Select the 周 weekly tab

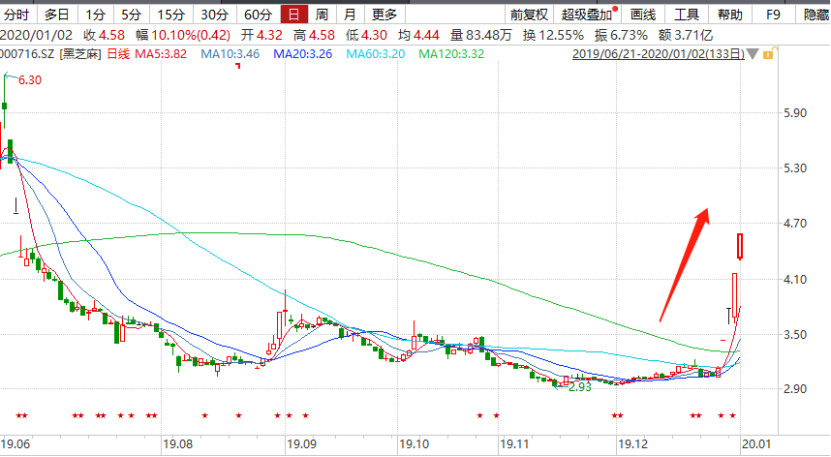pyautogui.click(x=322, y=14)
